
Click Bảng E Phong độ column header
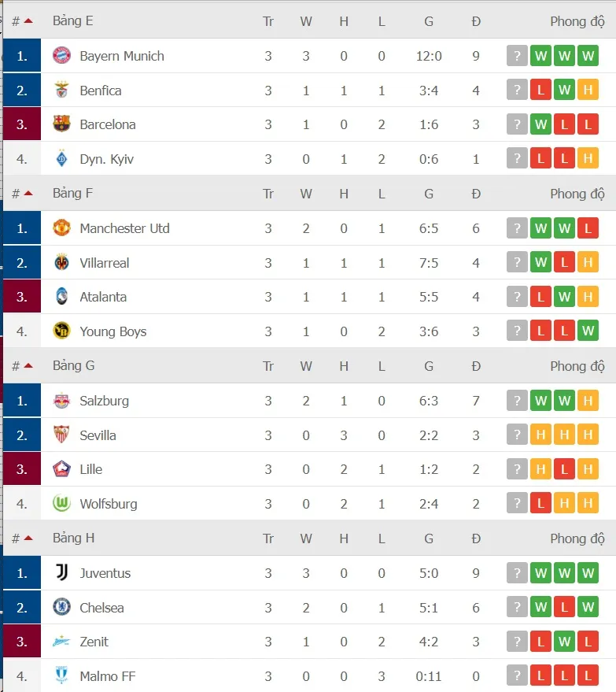click(x=577, y=21)
